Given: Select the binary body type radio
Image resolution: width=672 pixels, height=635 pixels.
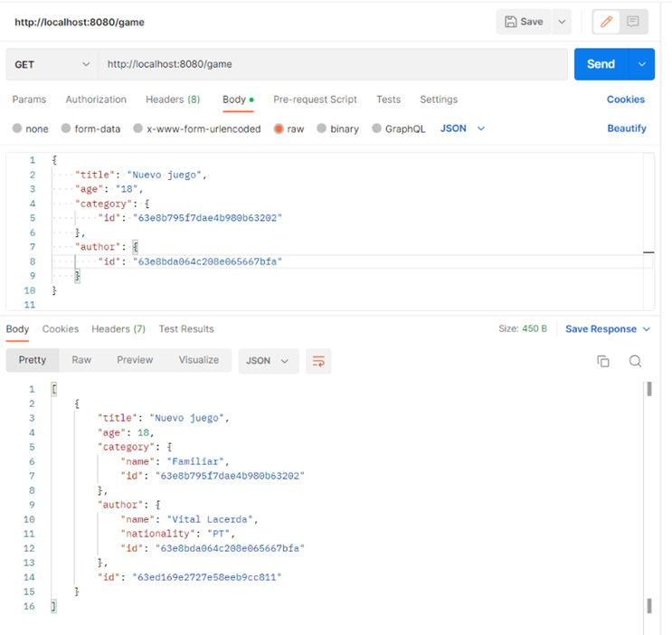Looking at the screenshot, I should (322, 128).
